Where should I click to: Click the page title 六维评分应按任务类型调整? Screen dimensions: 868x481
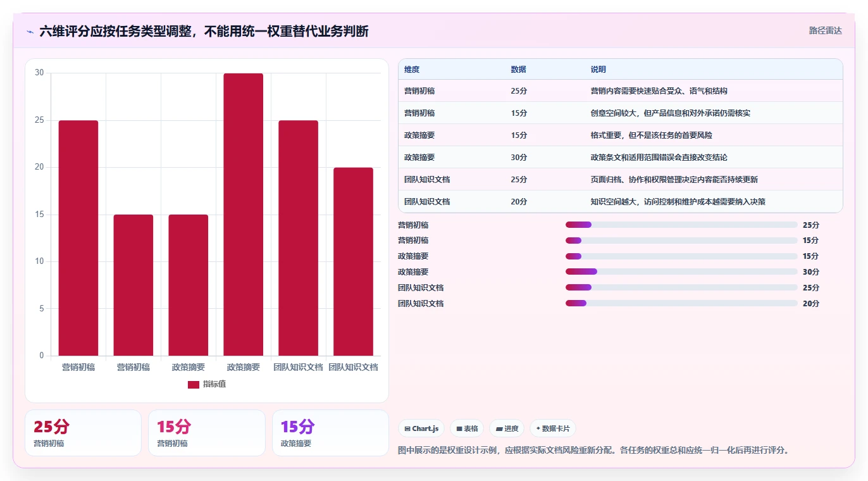(x=204, y=31)
